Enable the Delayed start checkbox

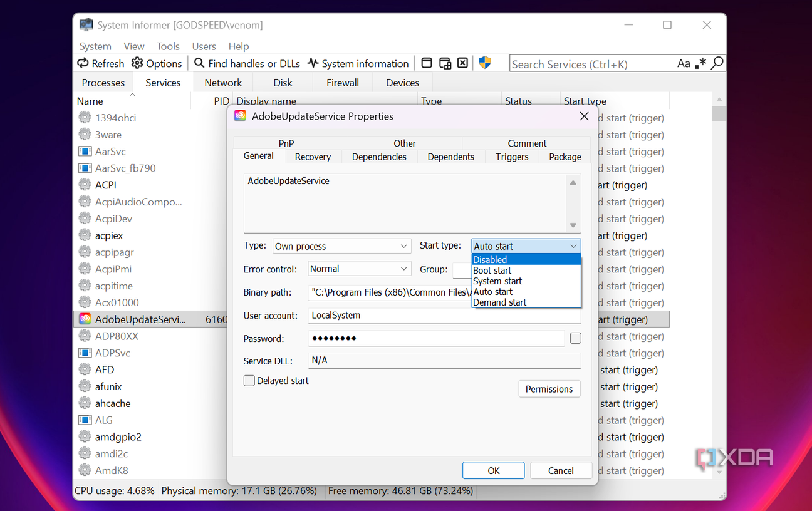point(249,381)
